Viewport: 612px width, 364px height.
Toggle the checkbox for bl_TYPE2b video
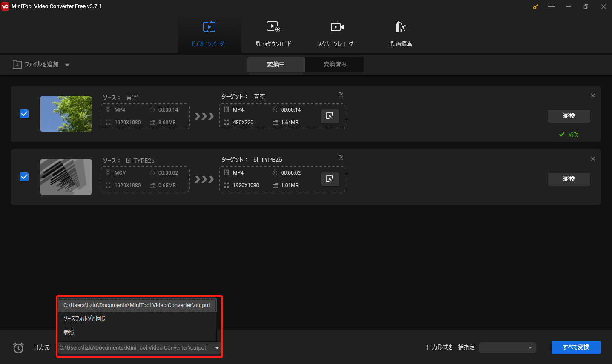24,177
